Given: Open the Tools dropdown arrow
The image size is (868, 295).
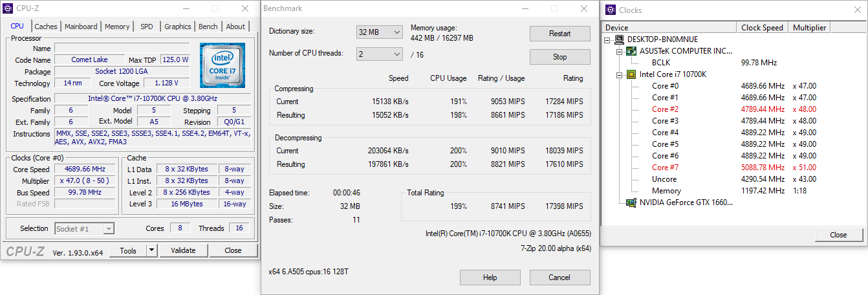Looking at the screenshot, I should pos(151,250).
